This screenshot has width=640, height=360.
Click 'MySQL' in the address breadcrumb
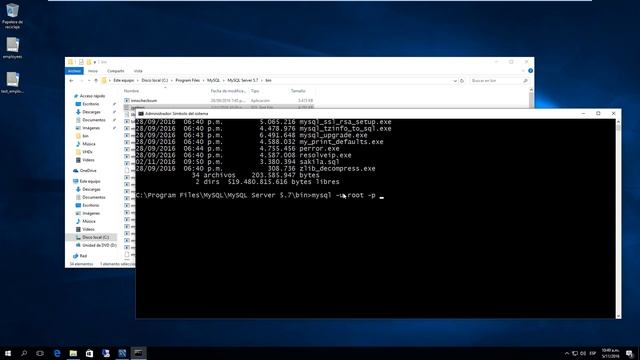tap(213, 80)
